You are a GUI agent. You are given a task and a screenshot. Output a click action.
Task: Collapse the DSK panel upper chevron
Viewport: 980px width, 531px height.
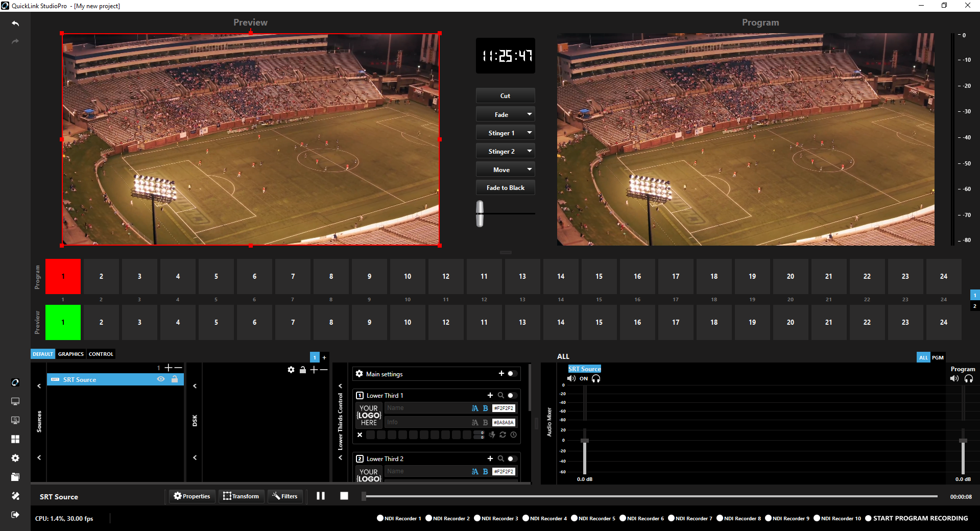[195, 386]
